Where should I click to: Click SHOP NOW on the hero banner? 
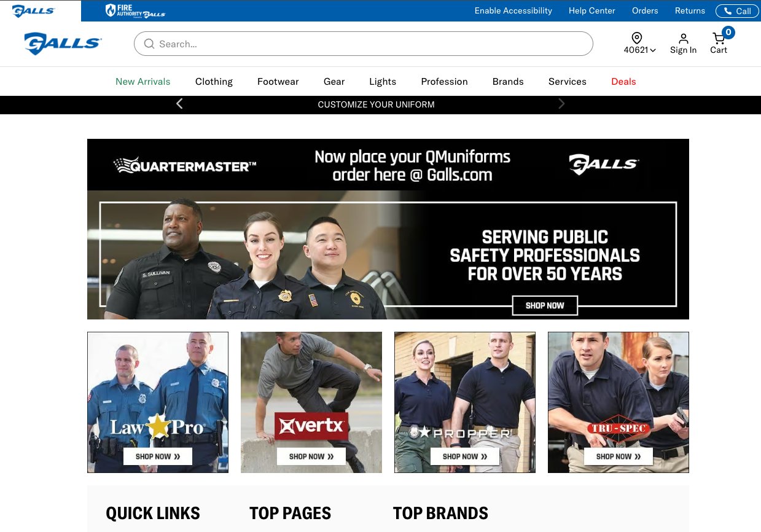(x=545, y=305)
